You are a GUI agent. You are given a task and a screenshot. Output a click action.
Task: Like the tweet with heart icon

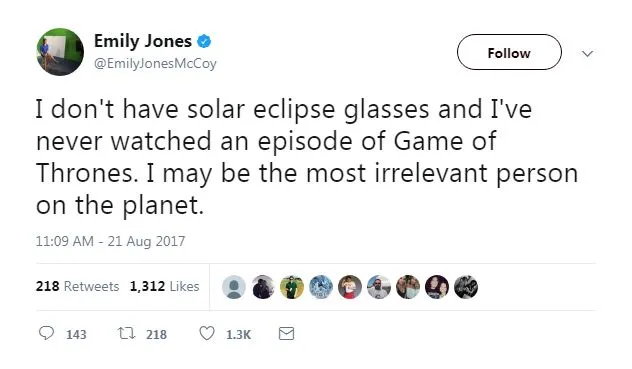click(x=207, y=334)
